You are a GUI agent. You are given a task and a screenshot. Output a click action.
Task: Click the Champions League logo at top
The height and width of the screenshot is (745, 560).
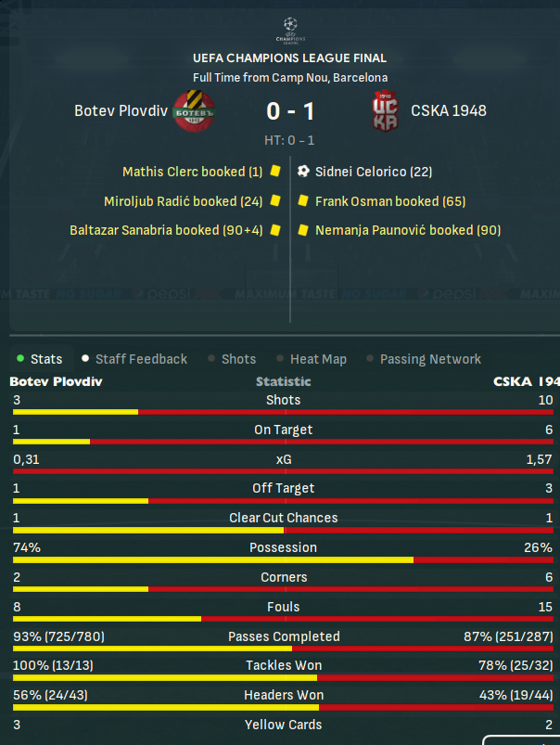click(290, 31)
